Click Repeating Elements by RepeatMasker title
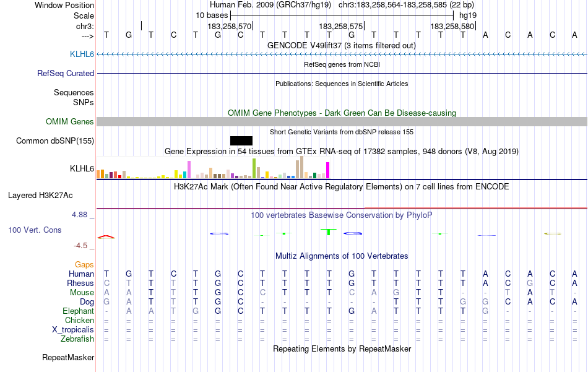This screenshot has width=588, height=372. coord(342,348)
